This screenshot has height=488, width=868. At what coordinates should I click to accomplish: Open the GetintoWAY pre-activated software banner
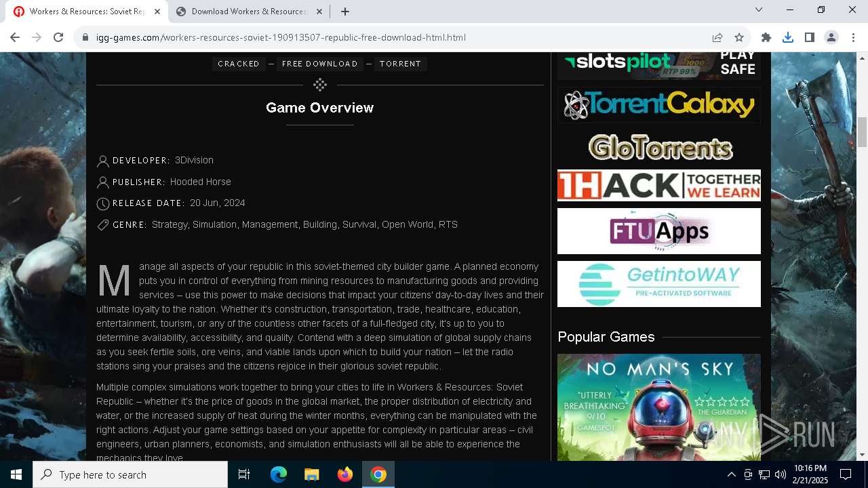click(x=659, y=284)
